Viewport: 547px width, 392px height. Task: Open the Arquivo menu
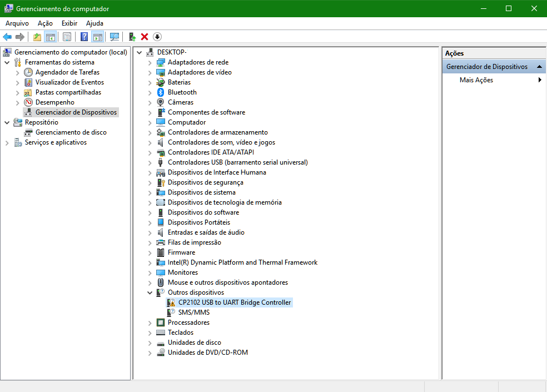pyautogui.click(x=17, y=23)
